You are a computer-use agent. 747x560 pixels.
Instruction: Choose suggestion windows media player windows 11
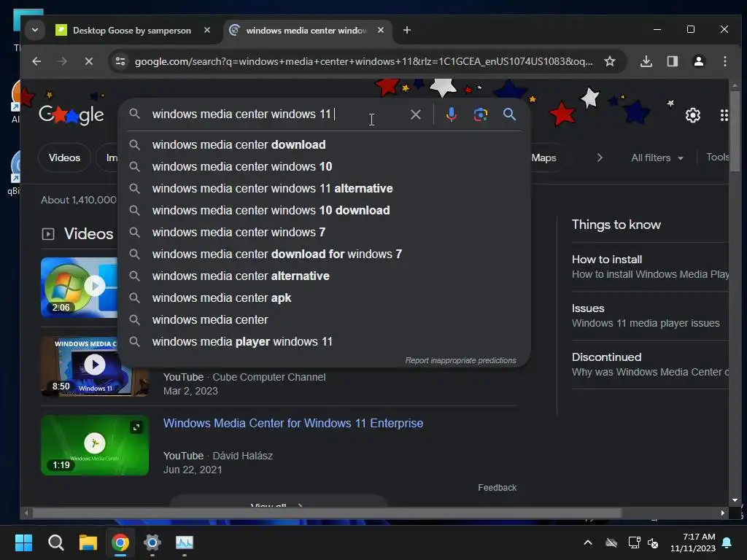point(324,342)
